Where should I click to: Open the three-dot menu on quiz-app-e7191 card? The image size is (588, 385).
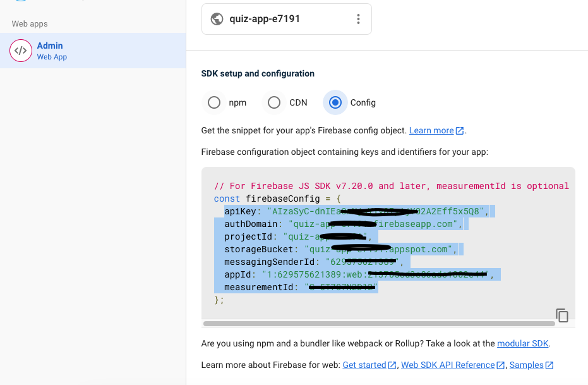pyautogui.click(x=358, y=19)
